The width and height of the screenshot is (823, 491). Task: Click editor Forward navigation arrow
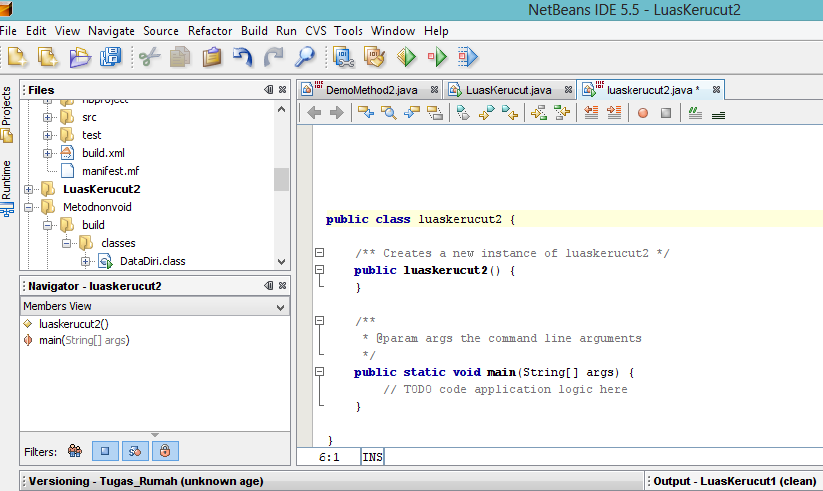click(336, 112)
